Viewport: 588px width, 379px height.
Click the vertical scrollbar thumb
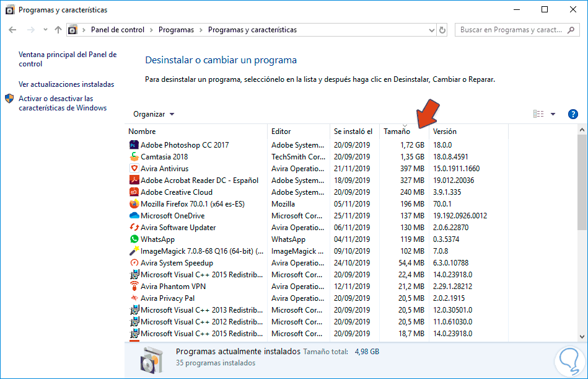582,182
